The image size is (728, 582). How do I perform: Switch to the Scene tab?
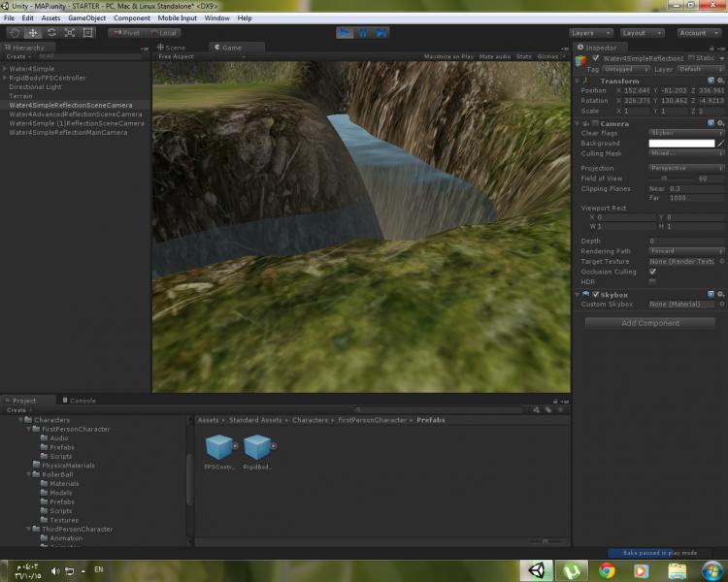pos(173,47)
